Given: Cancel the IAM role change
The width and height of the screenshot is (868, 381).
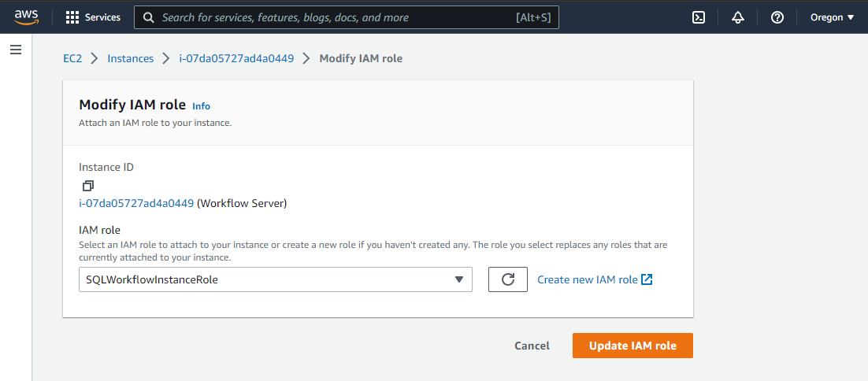Looking at the screenshot, I should [532, 346].
